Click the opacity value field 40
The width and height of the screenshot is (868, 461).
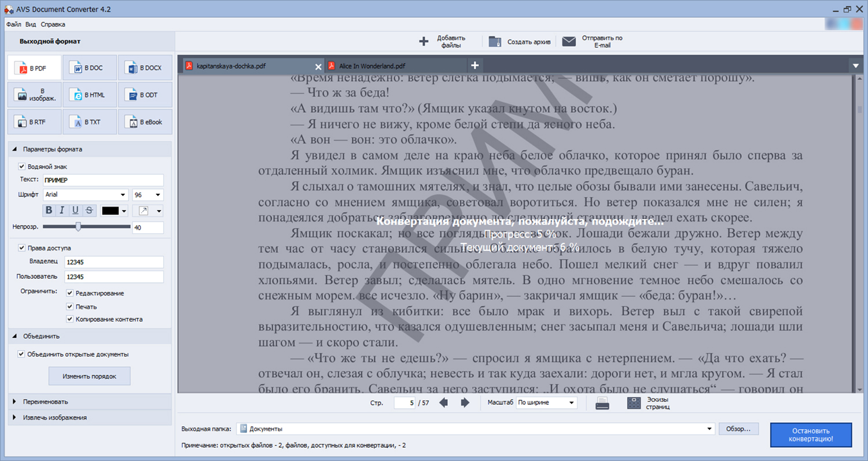pos(148,228)
